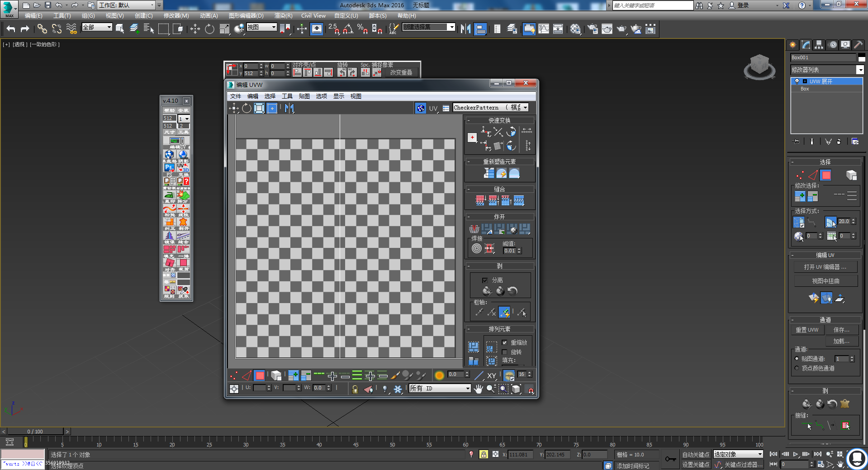Click the 重置 UVW button in 通道 rollout
This screenshot has height=470, width=868.
click(x=806, y=329)
